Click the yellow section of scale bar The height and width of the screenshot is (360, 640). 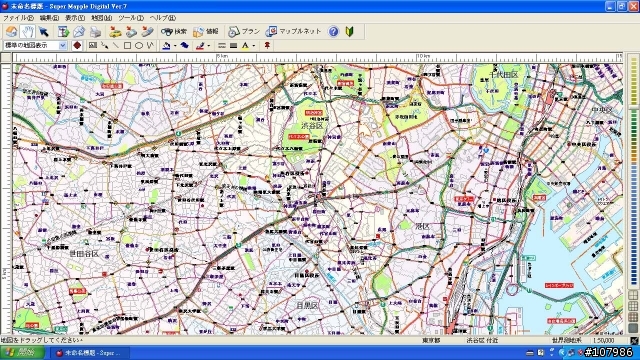coord(633,82)
